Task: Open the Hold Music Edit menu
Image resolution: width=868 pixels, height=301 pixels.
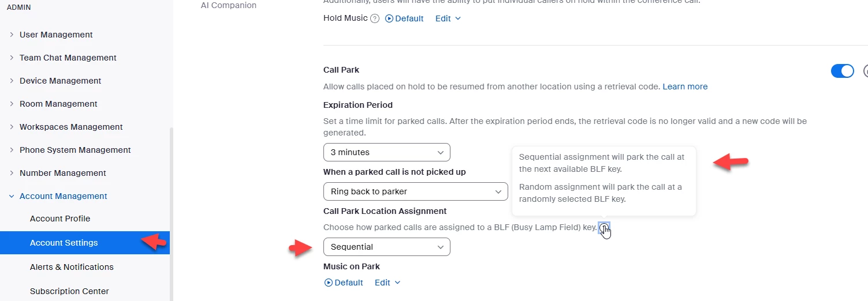Action: pos(448,18)
